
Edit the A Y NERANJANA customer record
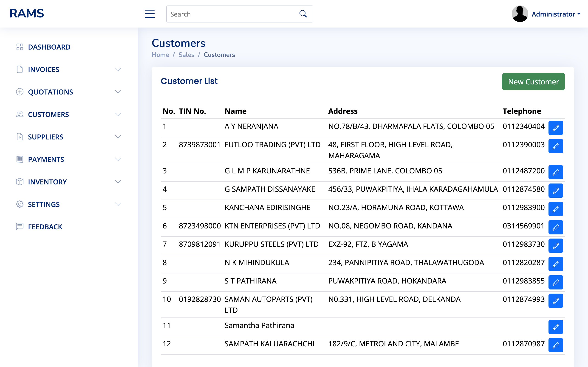(556, 128)
